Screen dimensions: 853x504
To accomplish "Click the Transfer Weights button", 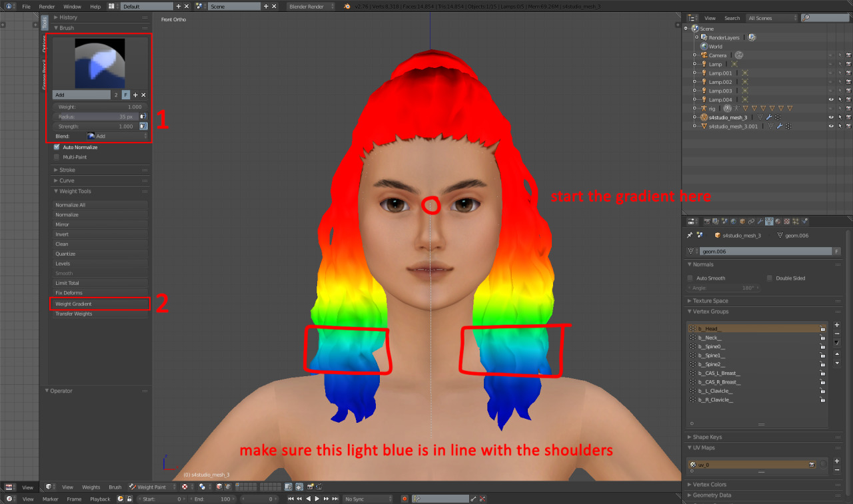I will (100, 314).
